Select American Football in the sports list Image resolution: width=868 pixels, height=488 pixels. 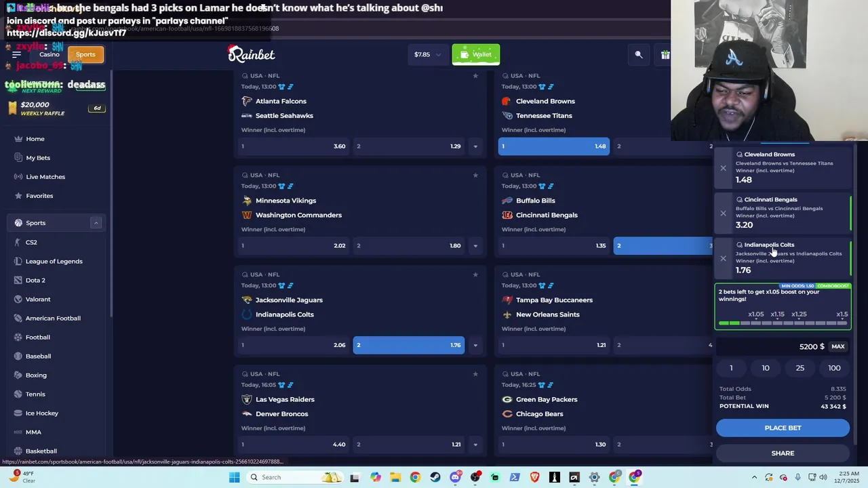53,318
